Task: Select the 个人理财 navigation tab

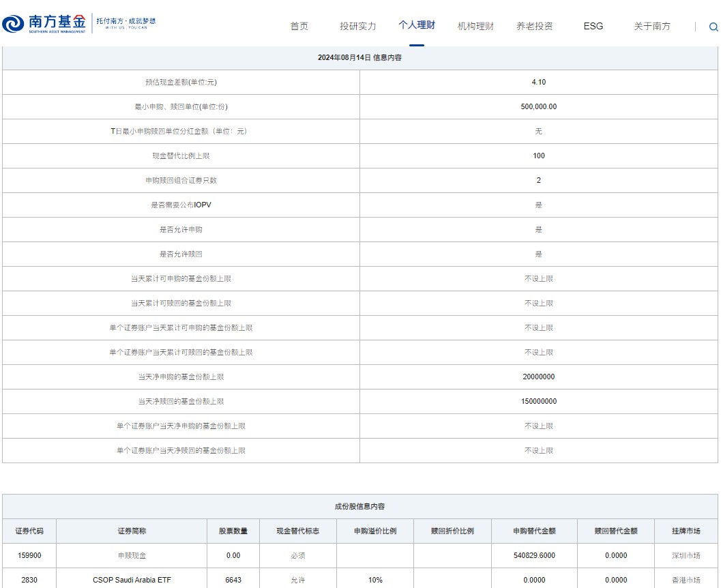Action: click(416, 25)
